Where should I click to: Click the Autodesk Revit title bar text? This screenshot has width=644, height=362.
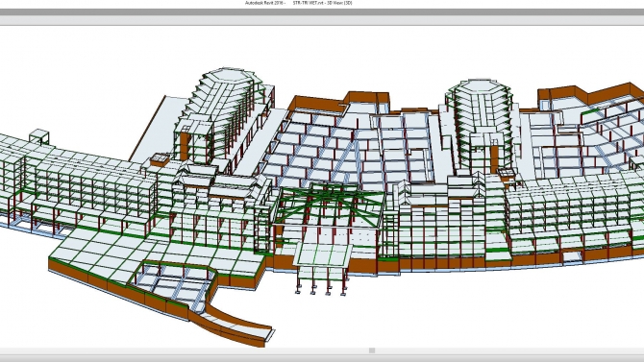[x=298, y=3]
